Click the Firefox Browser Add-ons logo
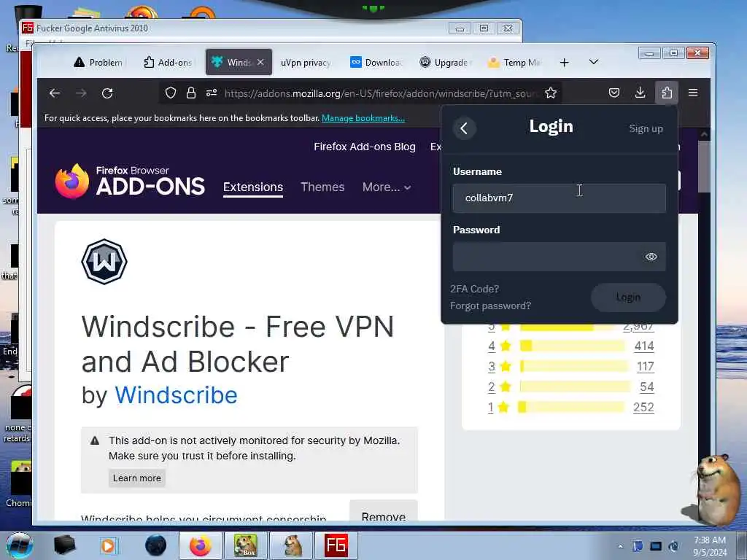 [130, 182]
